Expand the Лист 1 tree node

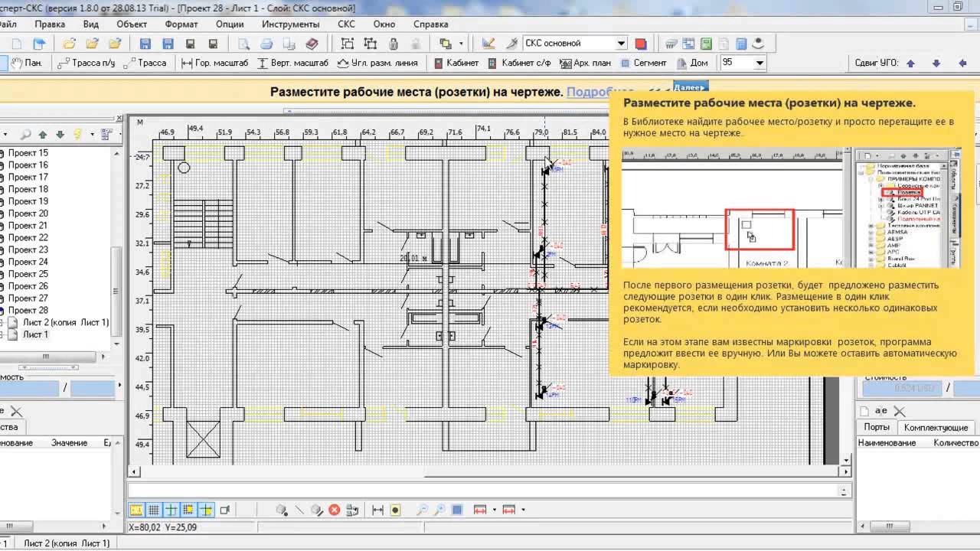coord(2,335)
